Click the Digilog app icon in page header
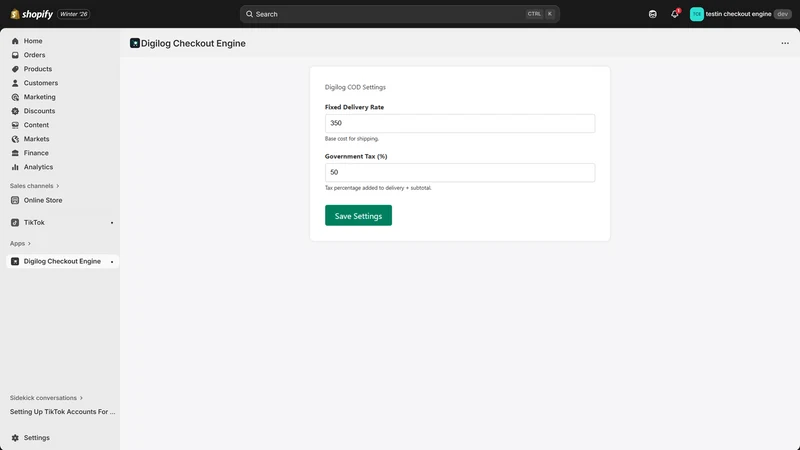This screenshot has height=450, width=800. coord(135,43)
